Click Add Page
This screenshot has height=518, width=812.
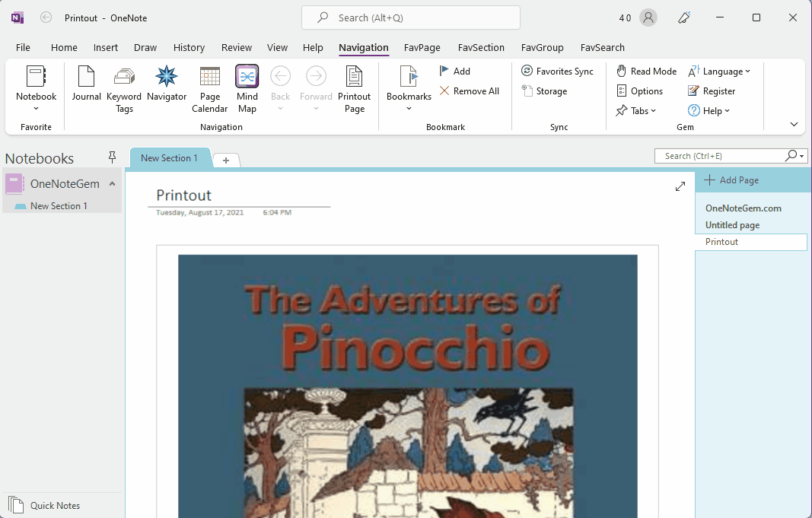tap(732, 180)
